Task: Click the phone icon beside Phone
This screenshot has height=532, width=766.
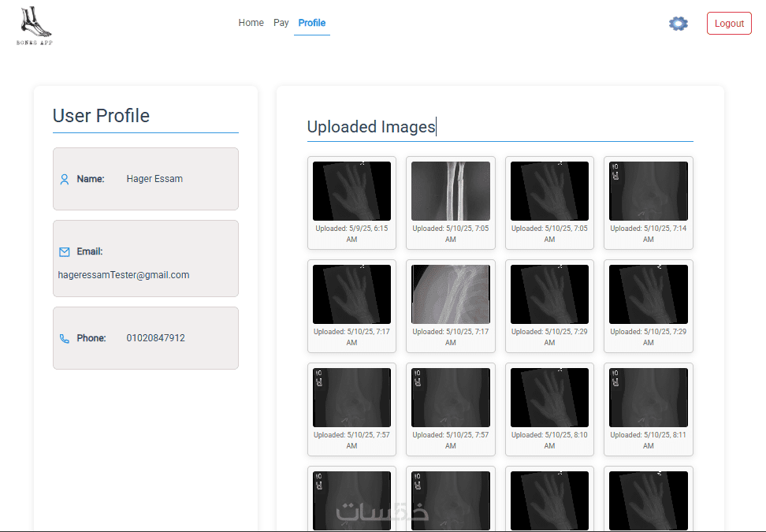Action: pyautogui.click(x=65, y=339)
